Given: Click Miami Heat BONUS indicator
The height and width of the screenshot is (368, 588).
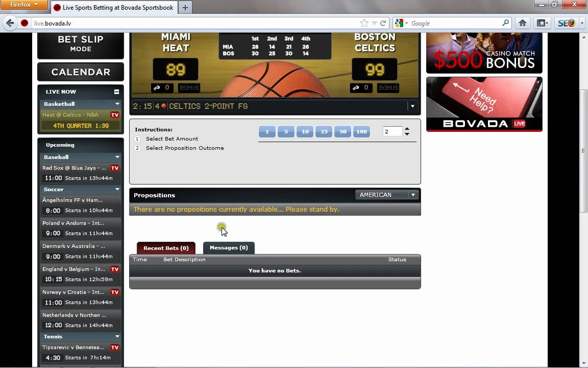Looking at the screenshot, I should 189,88.
